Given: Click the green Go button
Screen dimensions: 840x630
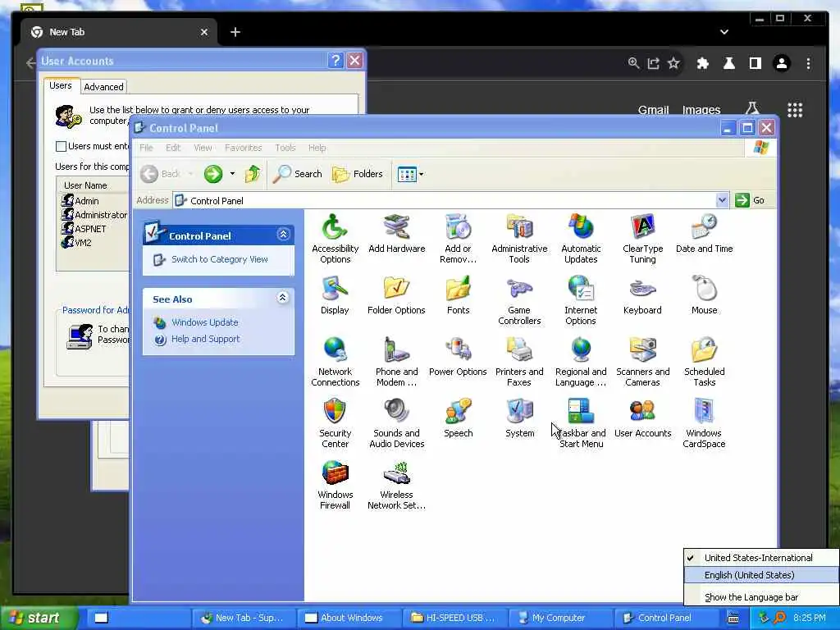Looking at the screenshot, I should tap(751, 200).
